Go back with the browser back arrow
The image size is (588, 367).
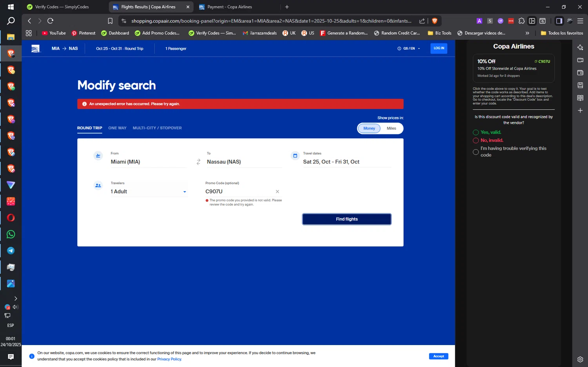tap(29, 21)
